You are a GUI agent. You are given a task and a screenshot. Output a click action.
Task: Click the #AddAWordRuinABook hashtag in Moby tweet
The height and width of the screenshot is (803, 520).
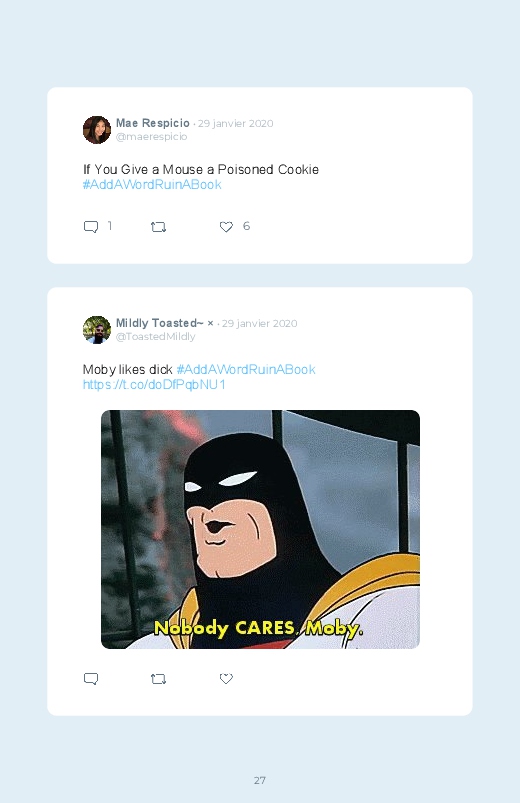click(x=246, y=370)
